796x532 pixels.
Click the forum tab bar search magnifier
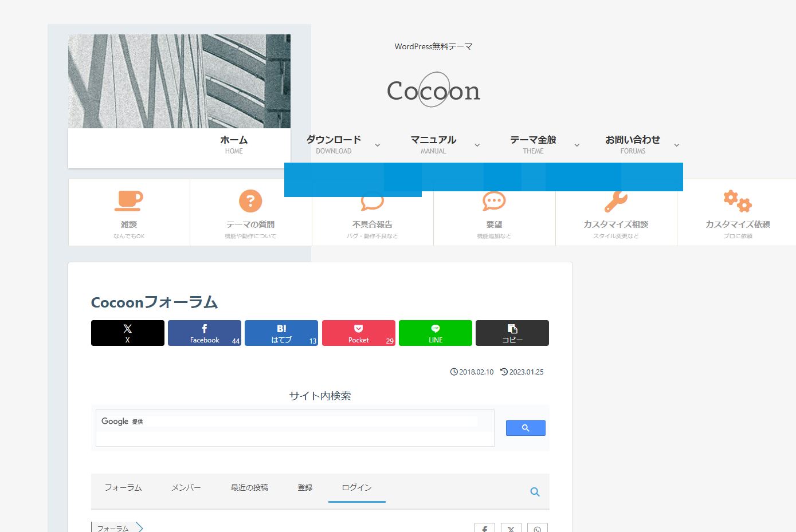[x=535, y=492]
